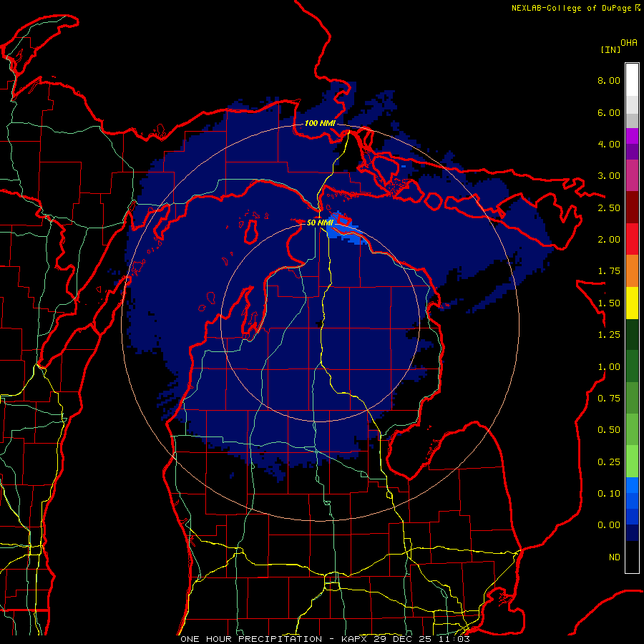Click the 1.00 legend value
This screenshot has width=644, height=644.
click(x=609, y=367)
